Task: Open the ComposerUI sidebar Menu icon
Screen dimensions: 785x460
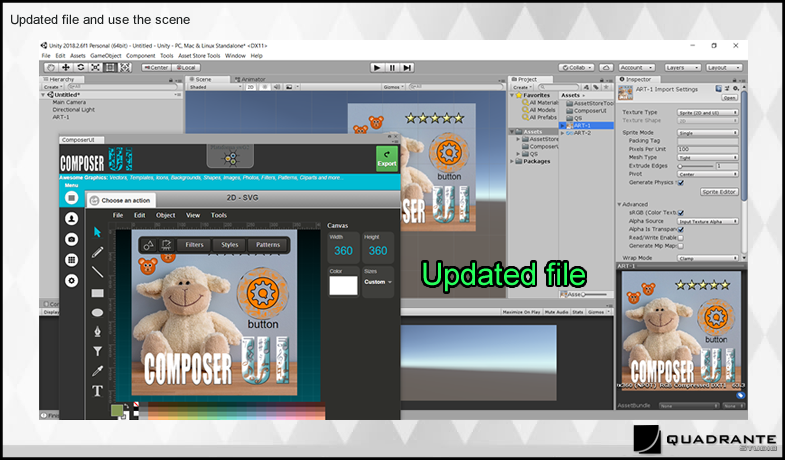Action: tap(72, 198)
